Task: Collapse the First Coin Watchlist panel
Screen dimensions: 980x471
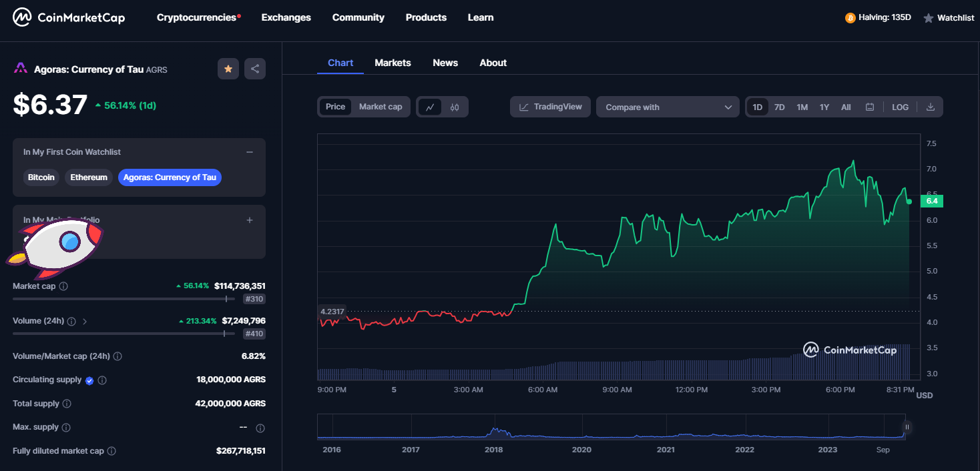Action: tap(250, 152)
